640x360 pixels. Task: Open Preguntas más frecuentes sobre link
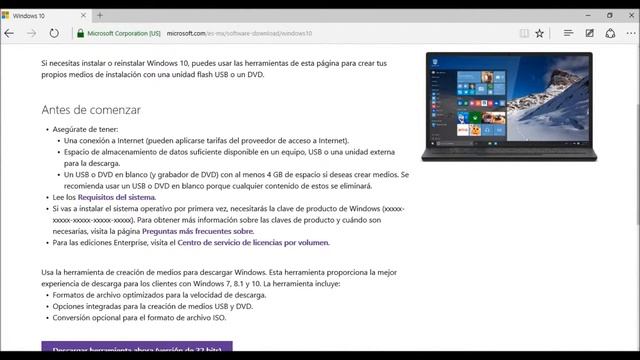[198, 231]
